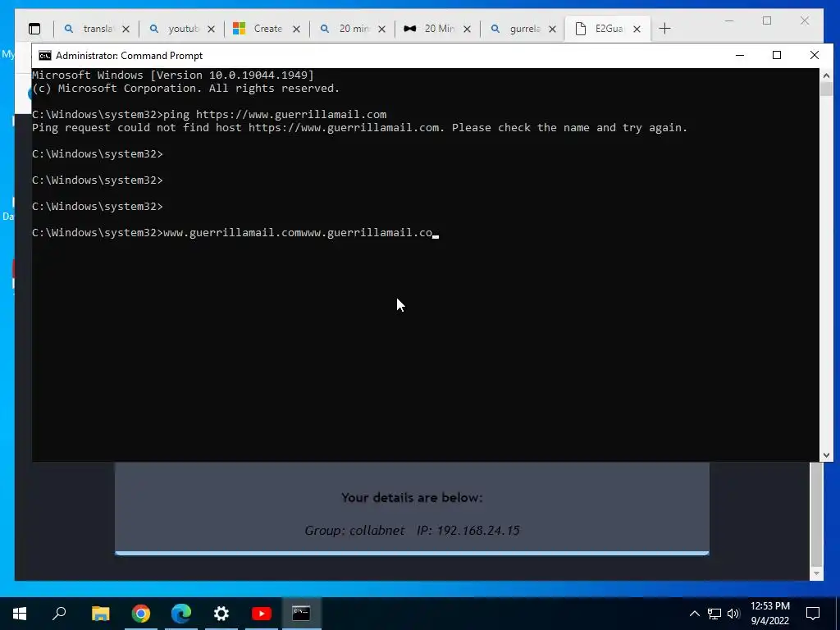Image resolution: width=840 pixels, height=630 pixels.
Task: Switch to the '20 Min' bow-tie icon tab
Action: click(438, 29)
